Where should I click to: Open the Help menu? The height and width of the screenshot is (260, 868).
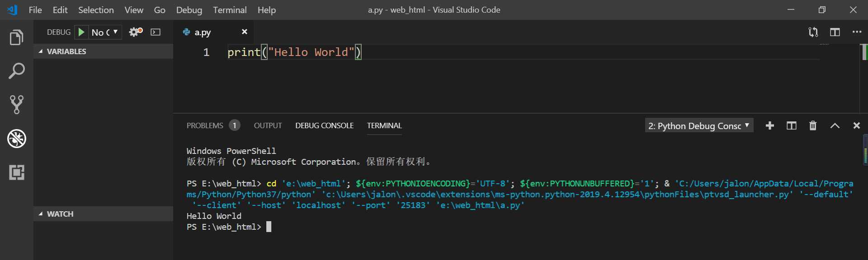coord(267,10)
